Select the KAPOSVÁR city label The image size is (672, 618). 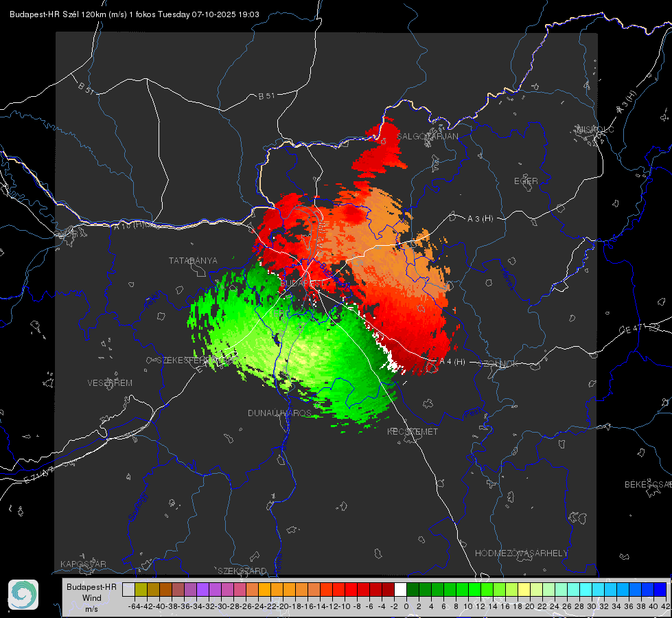click(83, 564)
